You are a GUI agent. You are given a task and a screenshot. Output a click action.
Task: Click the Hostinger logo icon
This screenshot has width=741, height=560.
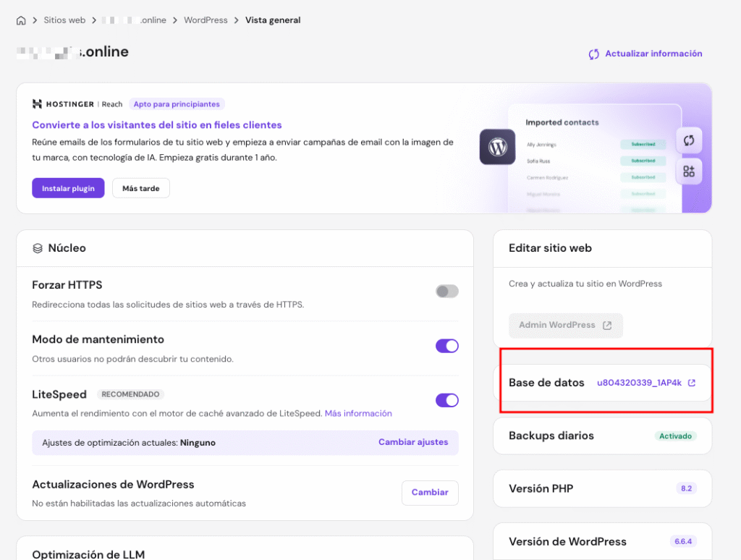pyautogui.click(x=37, y=104)
